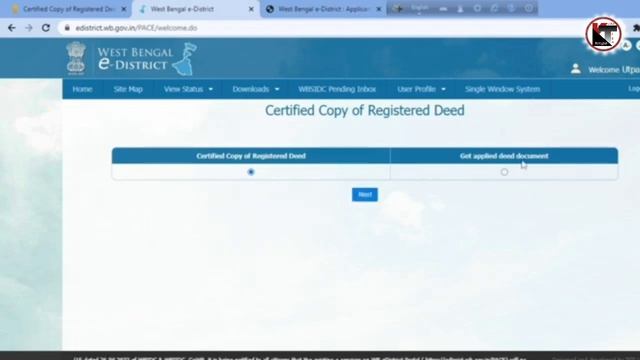Image resolution: width=640 pixels, height=360 pixels.
Task: Open Single Window System link
Action: coord(502,89)
